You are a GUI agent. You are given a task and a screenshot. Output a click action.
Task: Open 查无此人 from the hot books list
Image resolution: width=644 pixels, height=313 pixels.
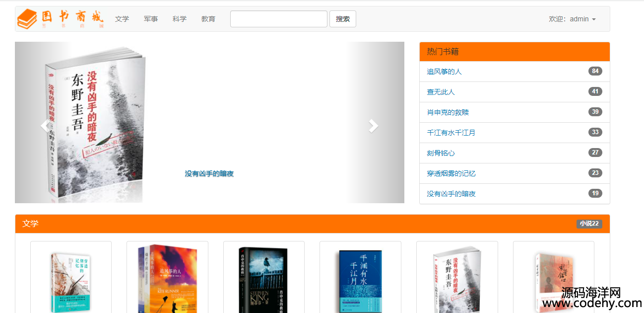(x=441, y=92)
